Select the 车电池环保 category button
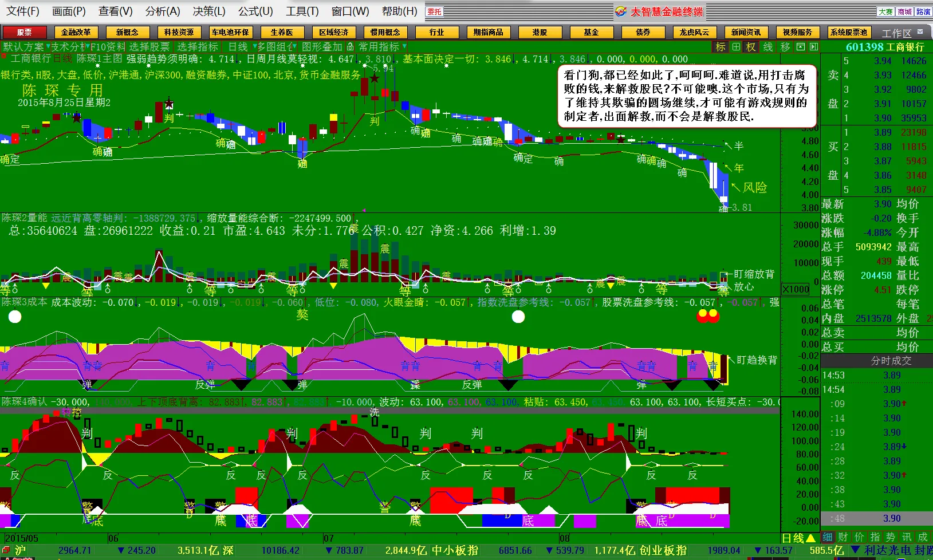933x560 pixels. tap(230, 32)
